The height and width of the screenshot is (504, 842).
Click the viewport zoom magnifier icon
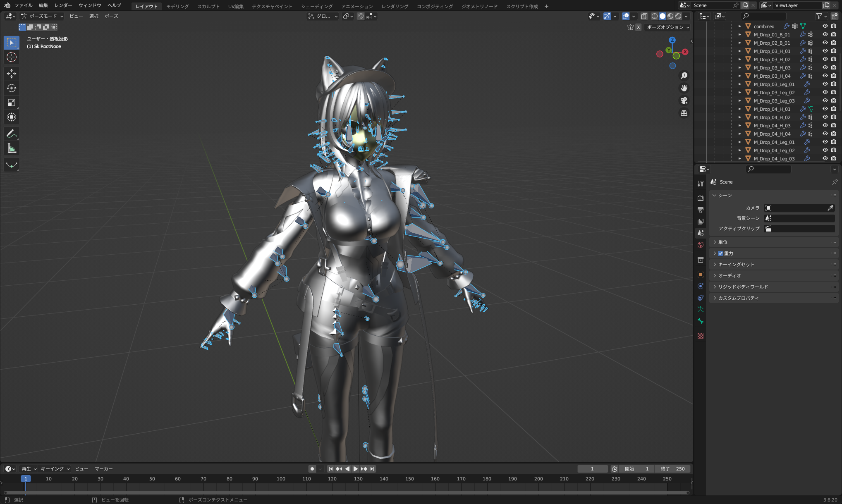(x=684, y=76)
